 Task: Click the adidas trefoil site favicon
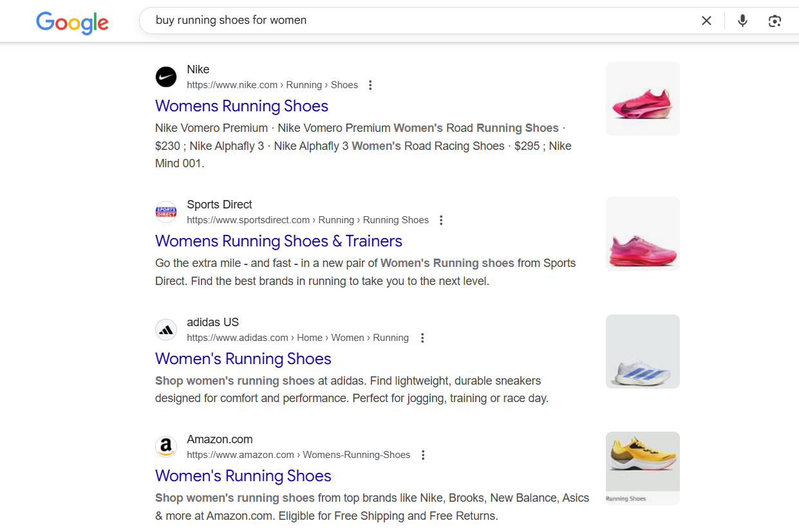click(x=166, y=329)
